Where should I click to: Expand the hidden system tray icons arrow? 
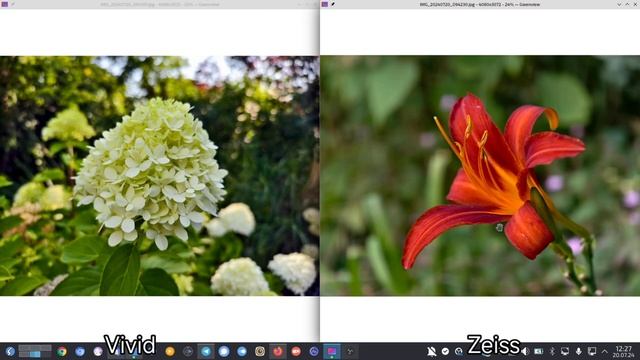(x=605, y=351)
